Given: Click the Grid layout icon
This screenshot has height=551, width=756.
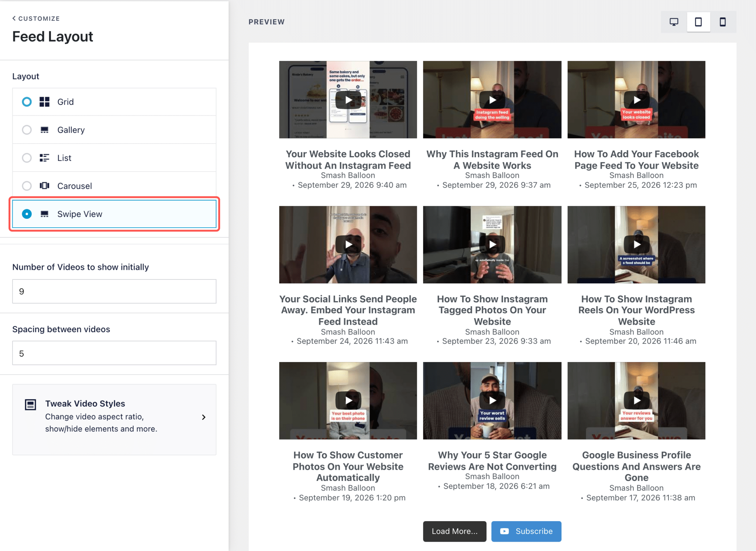Looking at the screenshot, I should coord(45,102).
